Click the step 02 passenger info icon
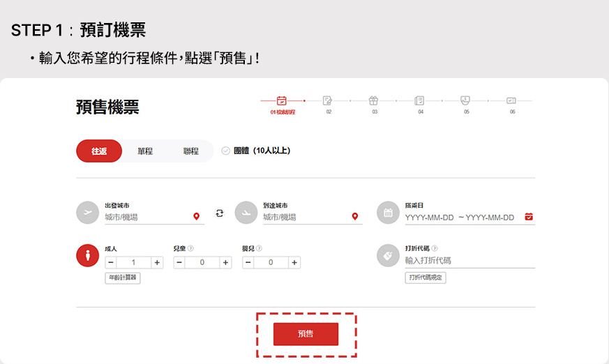The height and width of the screenshot is (364, 609). tap(328, 100)
